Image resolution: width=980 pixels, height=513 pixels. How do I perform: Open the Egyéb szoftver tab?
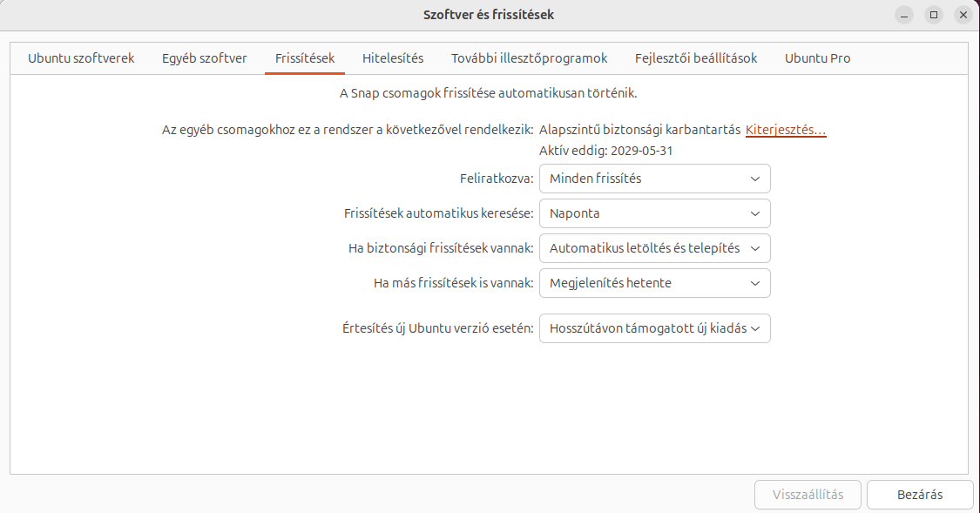point(205,58)
